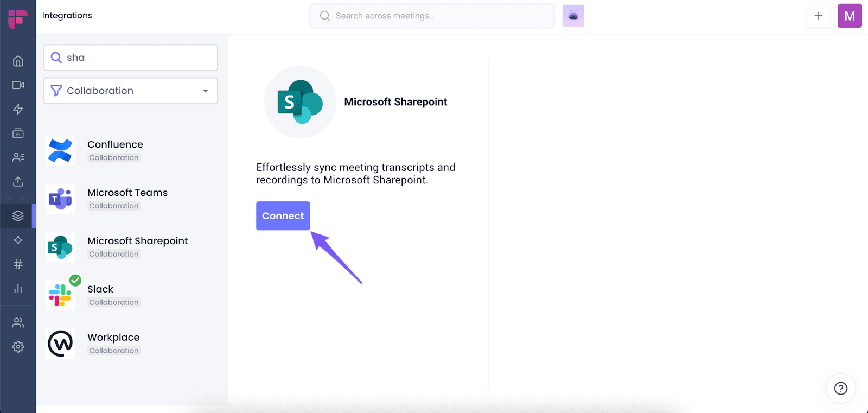The width and height of the screenshot is (868, 413).
Task: Open the settings gear icon
Action: [x=18, y=347]
